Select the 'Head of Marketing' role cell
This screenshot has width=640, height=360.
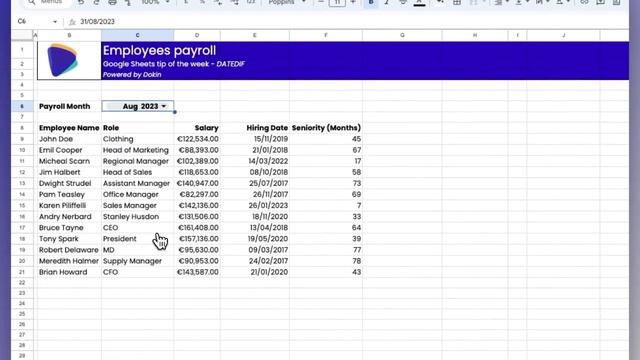click(138, 150)
